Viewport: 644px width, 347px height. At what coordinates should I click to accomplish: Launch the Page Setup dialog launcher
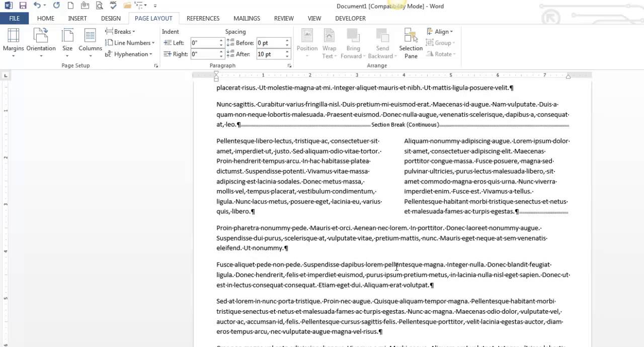pos(156,66)
